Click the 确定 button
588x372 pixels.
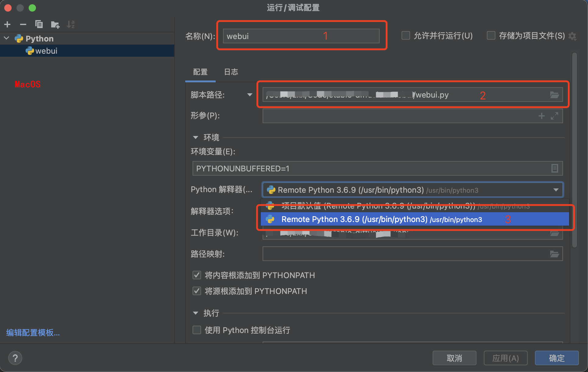coord(557,358)
